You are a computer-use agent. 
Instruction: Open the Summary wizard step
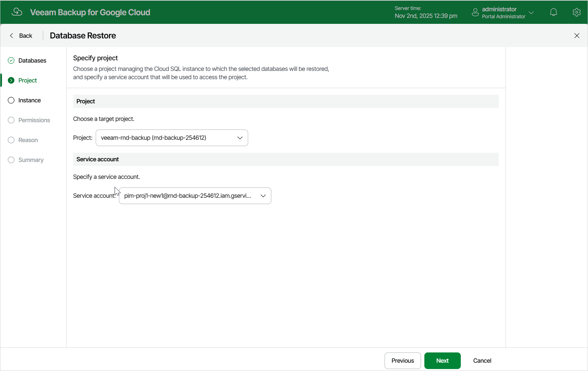(31, 160)
